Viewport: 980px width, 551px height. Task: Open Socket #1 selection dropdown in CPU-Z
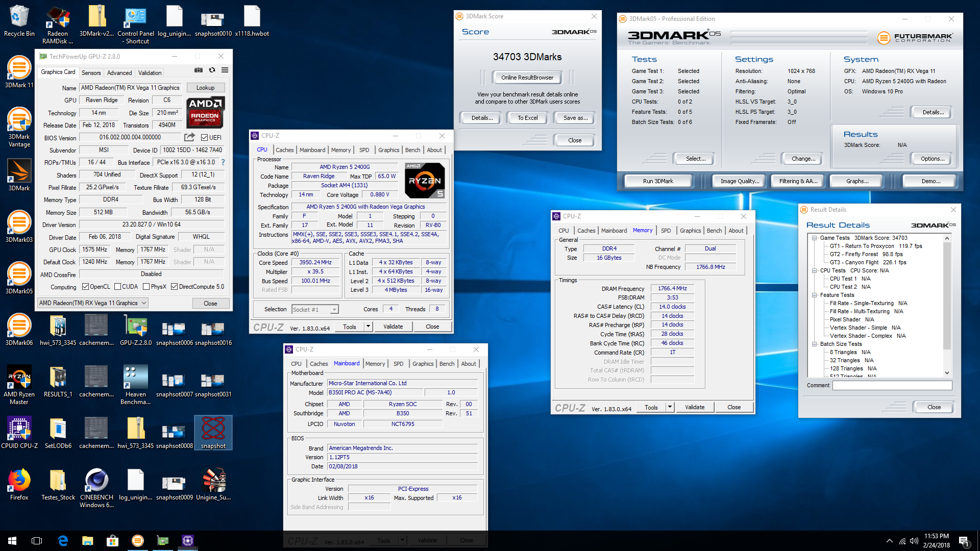[315, 310]
